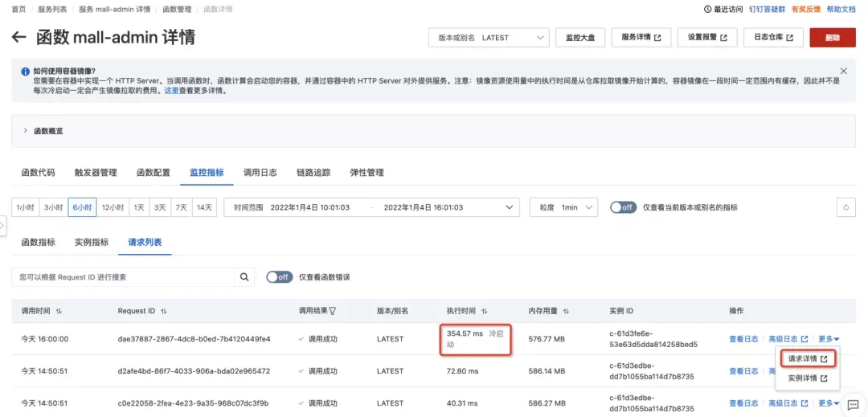This screenshot has width=868, height=417.
Task: Close the container image info banner
Action: pos(844,71)
